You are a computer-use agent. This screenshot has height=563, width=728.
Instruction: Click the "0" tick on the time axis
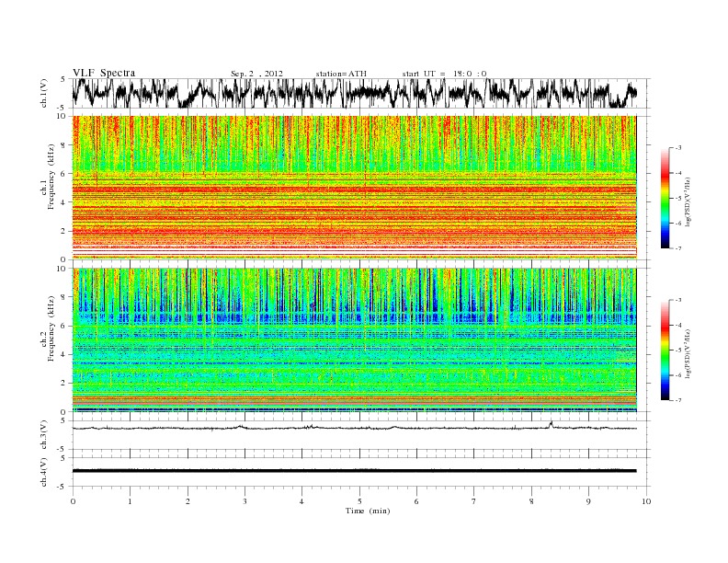point(73,501)
